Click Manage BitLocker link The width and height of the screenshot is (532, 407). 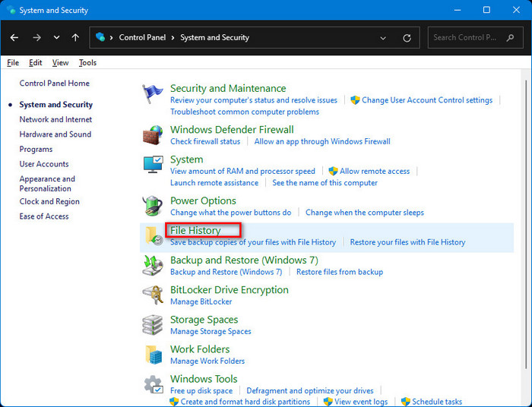201,301
